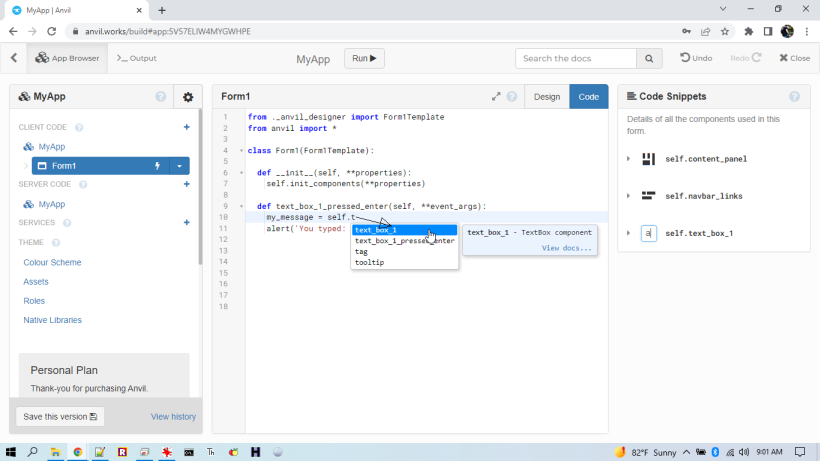This screenshot has width=820, height=461.
Task: Click help icon in Code Snippets panel
Action: coord(794,97)
